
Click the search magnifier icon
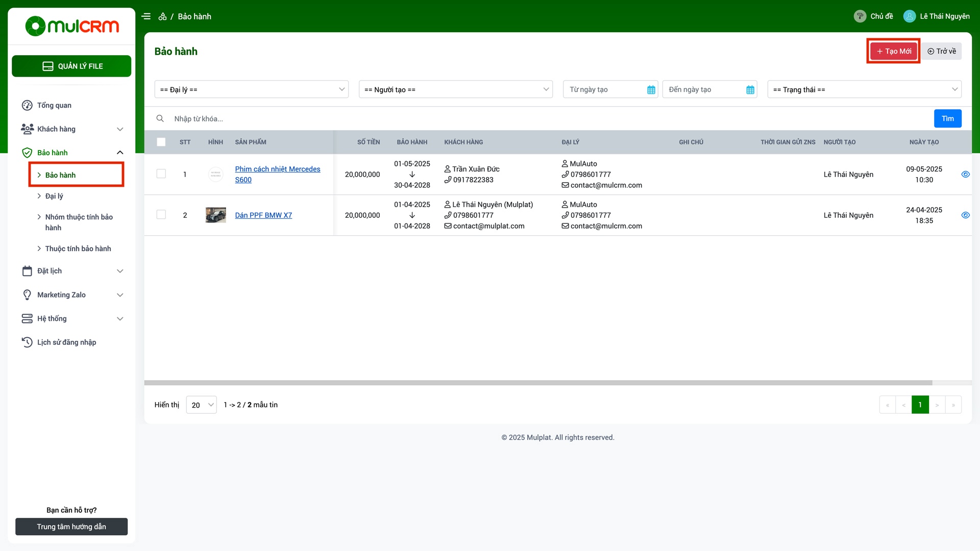[x=160, y=118]
